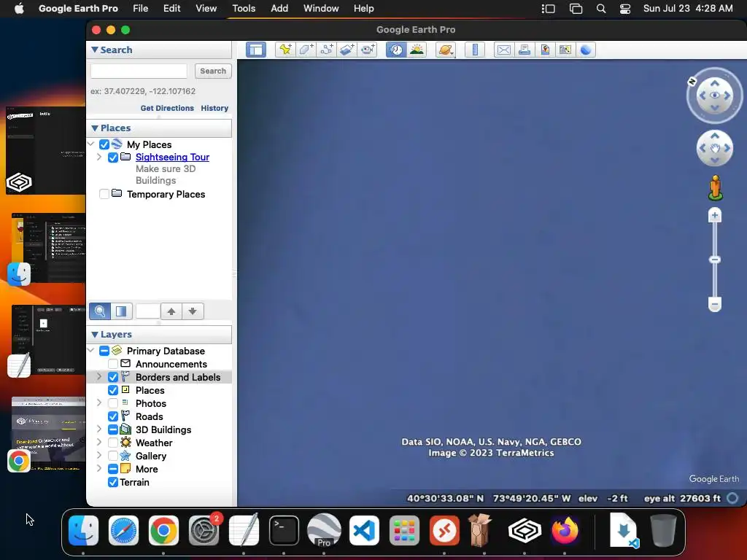Select the Add Polygon tool
747x560 pixels.
click(306, 50)
